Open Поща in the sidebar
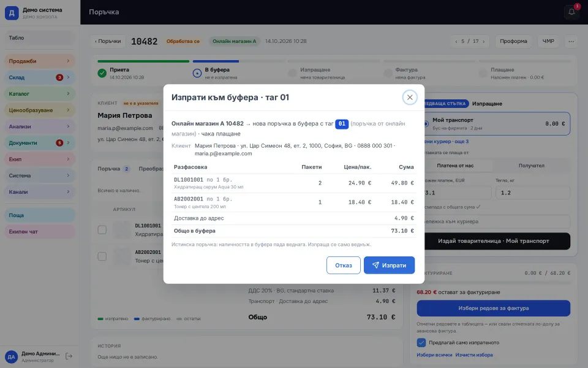The height and width of the screenshot is (368, 588). (40, 215)
